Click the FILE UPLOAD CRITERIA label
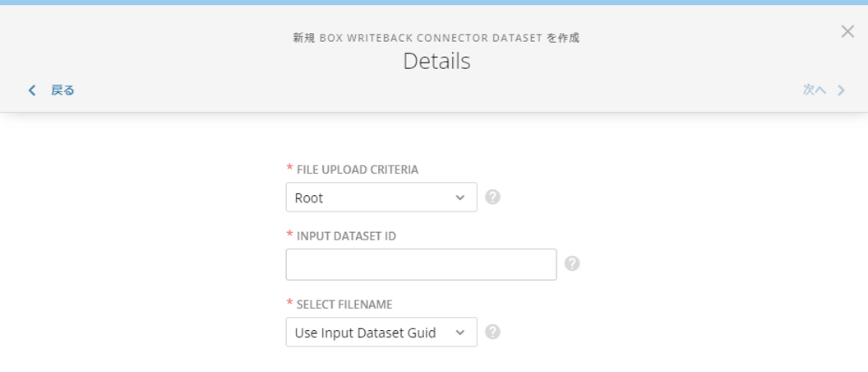The image size is (868, 372). [x=358, y=170]
